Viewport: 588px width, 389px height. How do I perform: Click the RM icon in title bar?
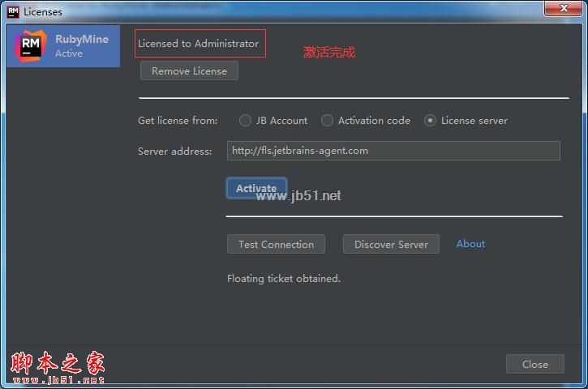[13, 11]
